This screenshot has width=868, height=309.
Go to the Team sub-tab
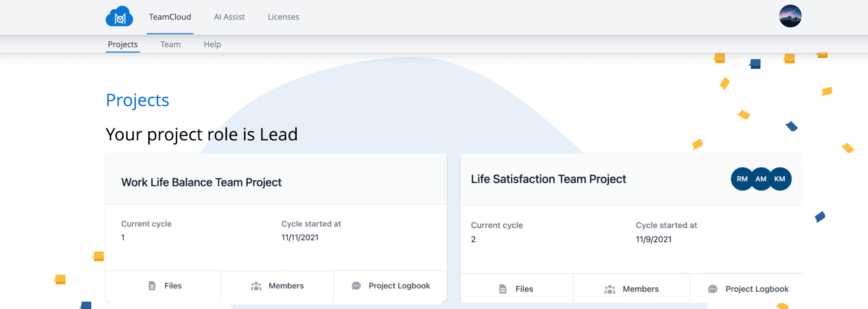[171, 44]
